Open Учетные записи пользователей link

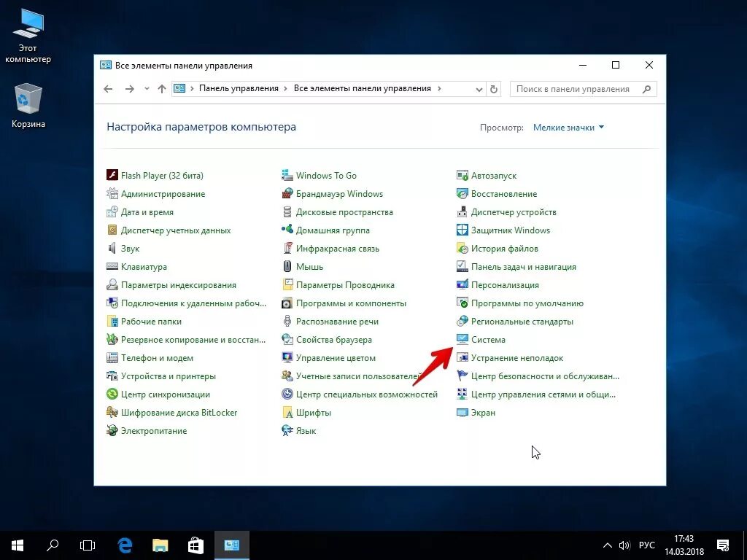(x=358, y=376)
